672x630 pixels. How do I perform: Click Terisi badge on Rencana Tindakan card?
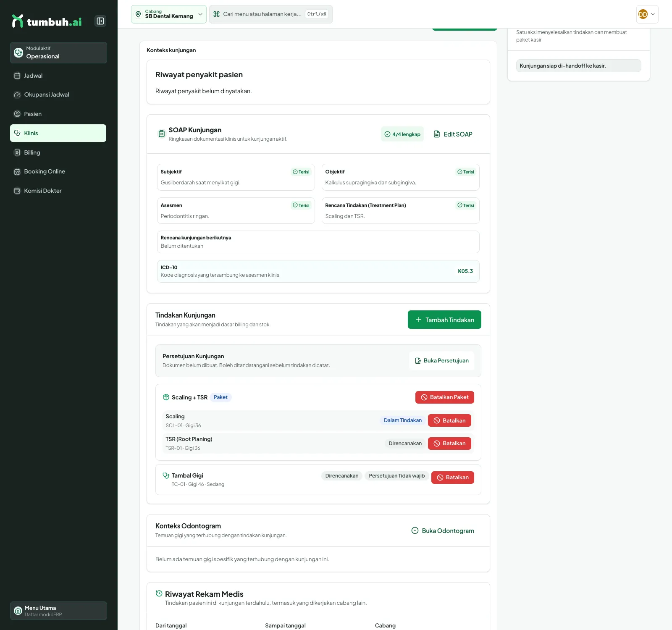pyautogui.click(x=466, y=205)
